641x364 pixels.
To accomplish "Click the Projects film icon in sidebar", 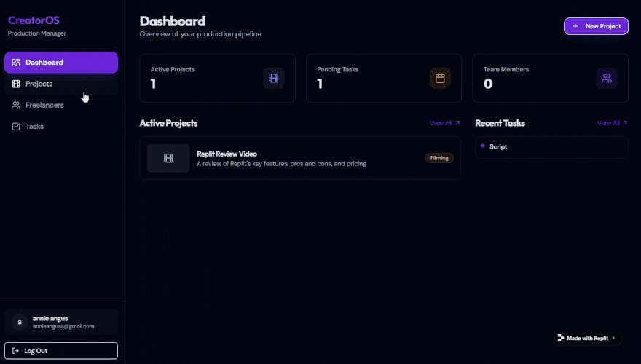I will [x=16, y=84].
